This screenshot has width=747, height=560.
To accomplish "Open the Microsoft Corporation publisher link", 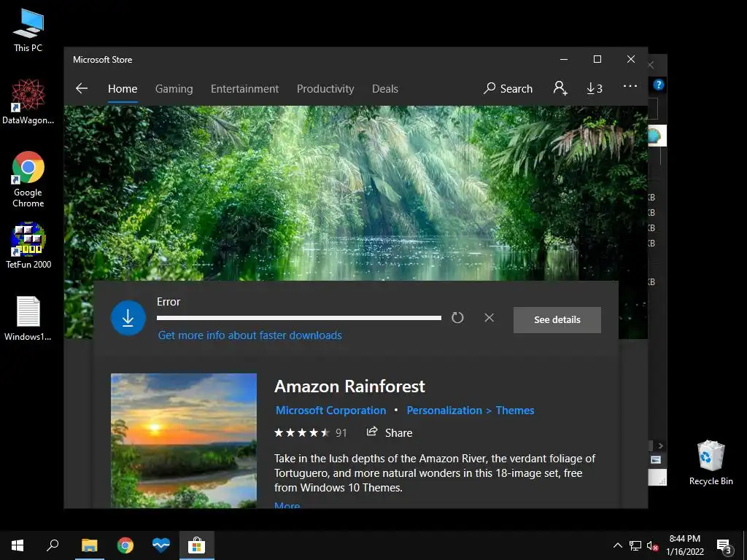I will click(x=331, y=410).
